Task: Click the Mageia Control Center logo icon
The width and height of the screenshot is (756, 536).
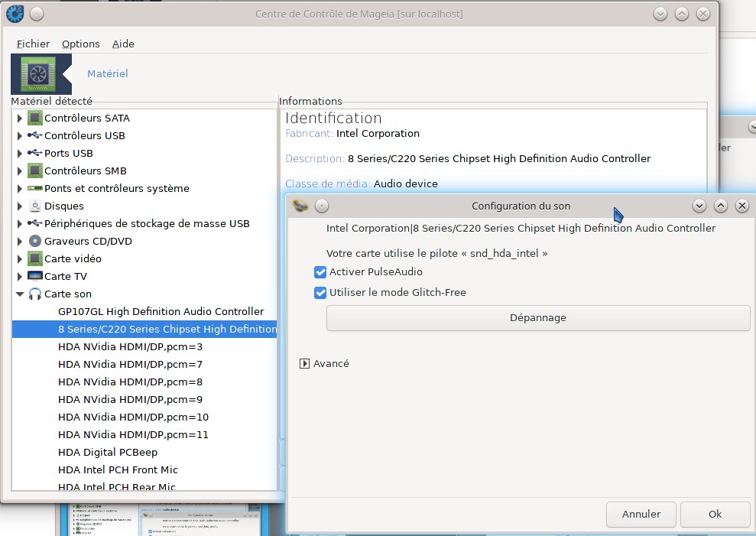Action: [x=15, y=14]
